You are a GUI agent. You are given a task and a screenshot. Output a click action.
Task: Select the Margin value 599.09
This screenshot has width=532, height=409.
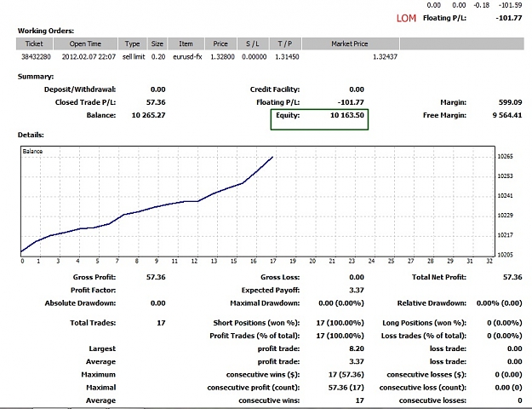510,102
